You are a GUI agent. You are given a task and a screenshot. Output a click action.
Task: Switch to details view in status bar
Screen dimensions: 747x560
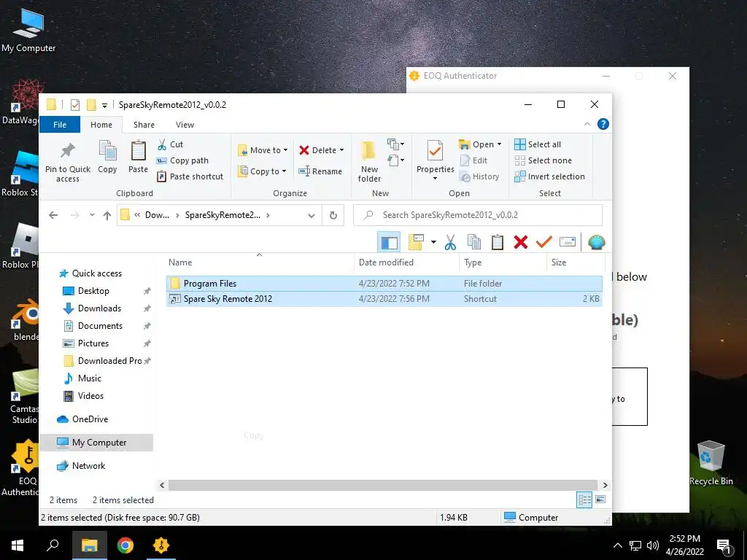pos(584,499)
